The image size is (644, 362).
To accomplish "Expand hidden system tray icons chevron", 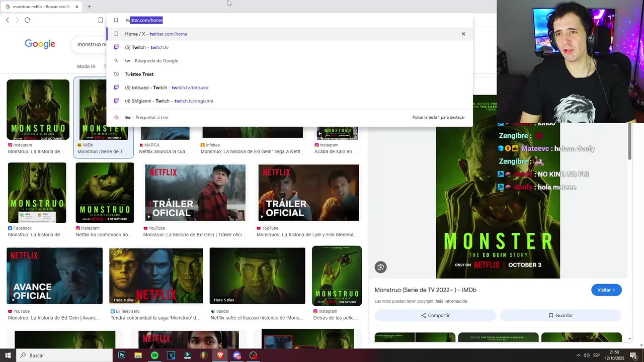I will (x=578, y=355).
